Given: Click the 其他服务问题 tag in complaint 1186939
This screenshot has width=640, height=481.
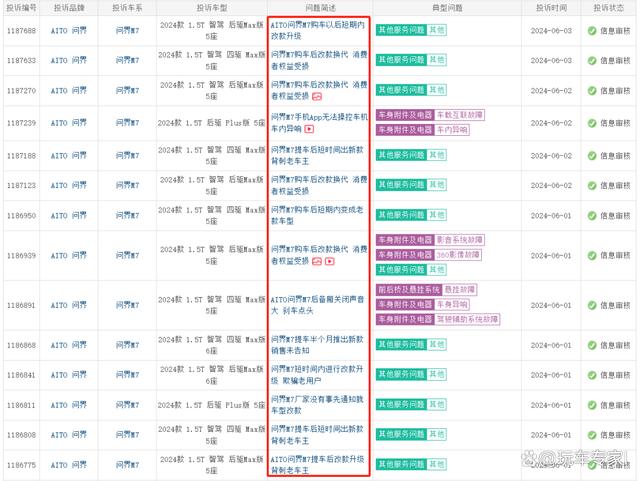Looking at the screenshot, I should [x=401, y=270].
